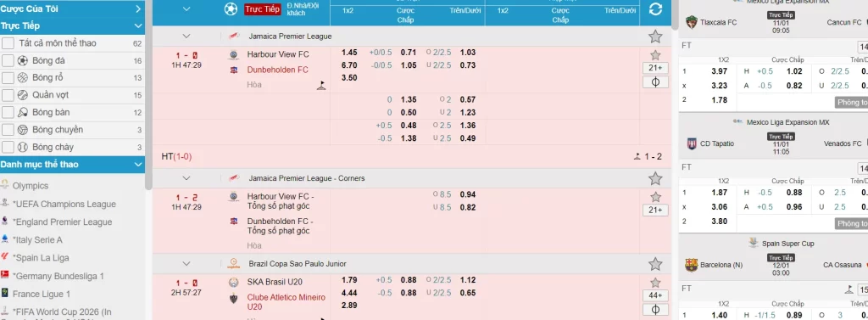Screen dimensions: 868x320
Task: Click the soccer ball sport icon in header
Action: [x=231, y=8]
